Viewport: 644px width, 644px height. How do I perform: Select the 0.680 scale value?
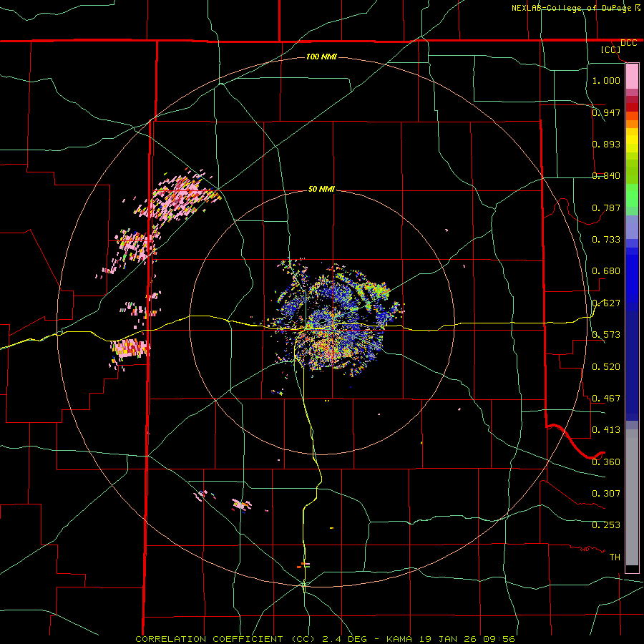pyautogui.click(x=606, y=270)
